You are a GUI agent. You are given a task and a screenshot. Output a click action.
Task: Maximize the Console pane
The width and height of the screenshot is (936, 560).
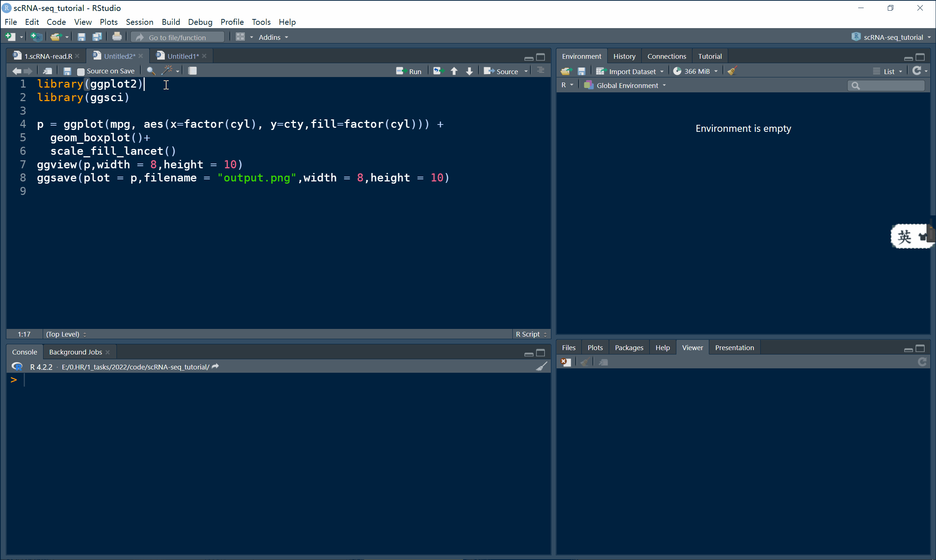540,353
